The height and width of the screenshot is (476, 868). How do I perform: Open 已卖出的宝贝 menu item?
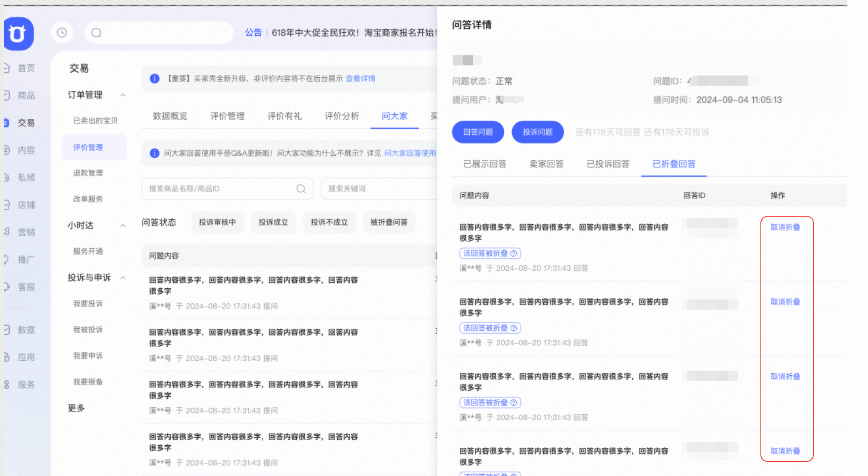coord(95,121)
